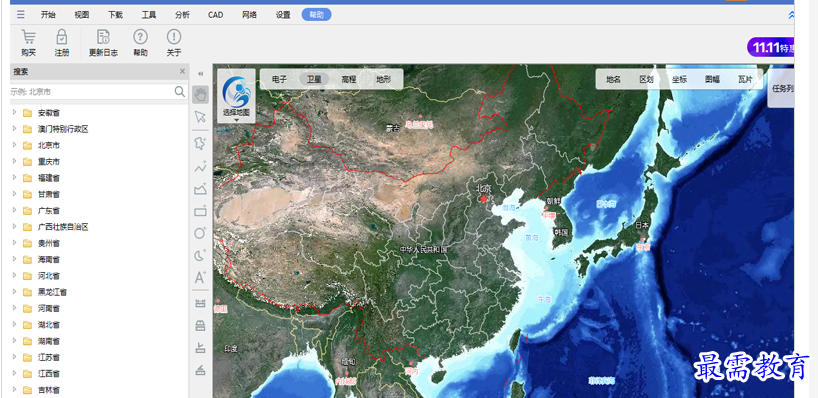Expand the 甘肃省 tree node
818x398 pixels.
tap(15, 194)
